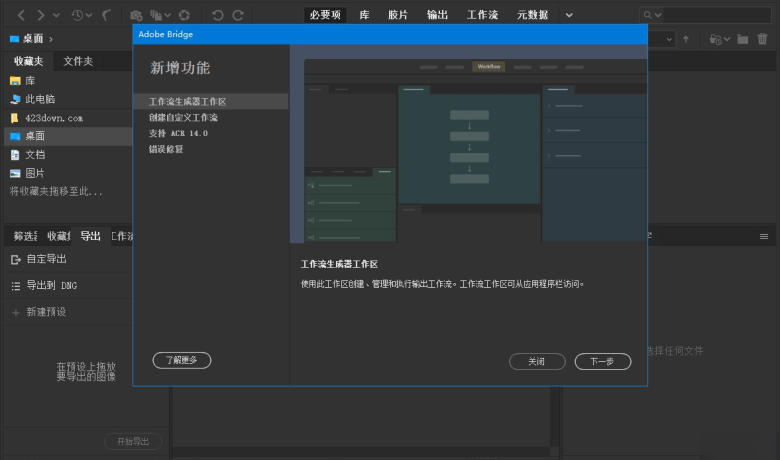The width and height of the screenshot is (780, 460).
Task: Click the 自定导出 export icon
Action: (16, 259)
